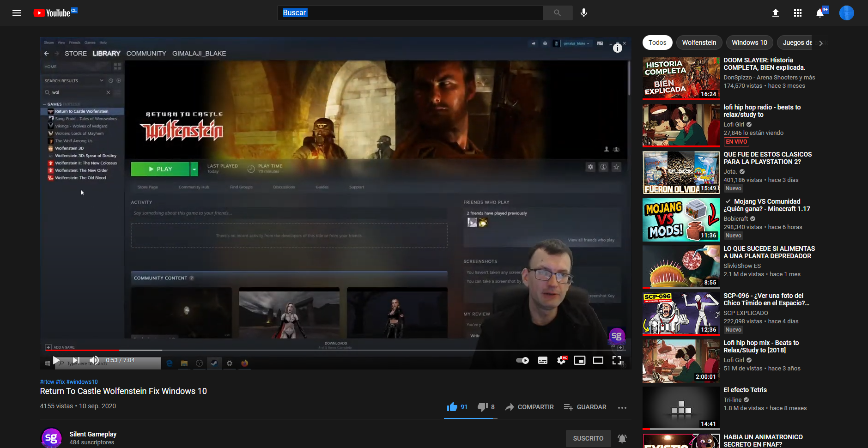The width and height of the screenshot is (868, 448).
Task: Click the #rtcw hashtag
Action: tap(47, 382)
